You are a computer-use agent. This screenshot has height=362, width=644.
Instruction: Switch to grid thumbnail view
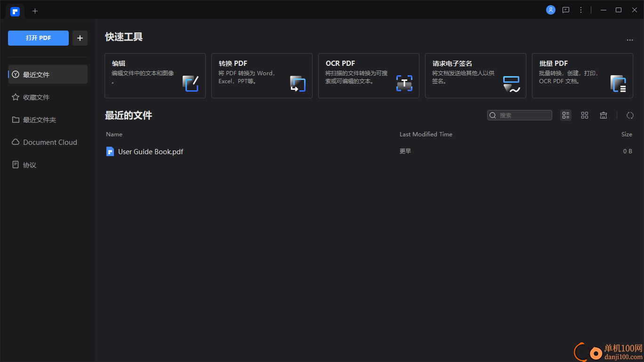(x=585, y=115)
